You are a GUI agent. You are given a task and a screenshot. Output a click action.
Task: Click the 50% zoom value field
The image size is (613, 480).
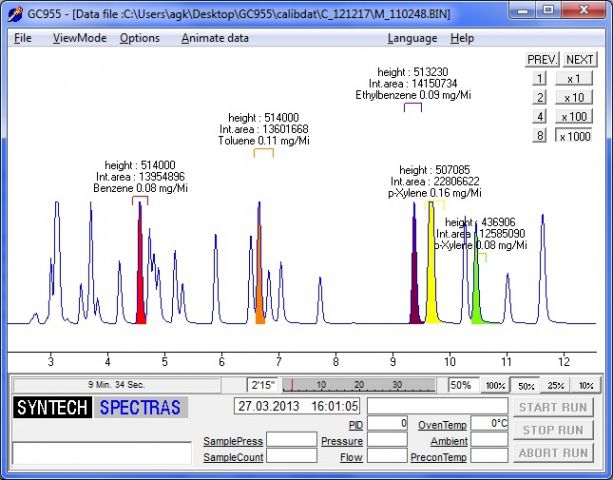point(463,385)
